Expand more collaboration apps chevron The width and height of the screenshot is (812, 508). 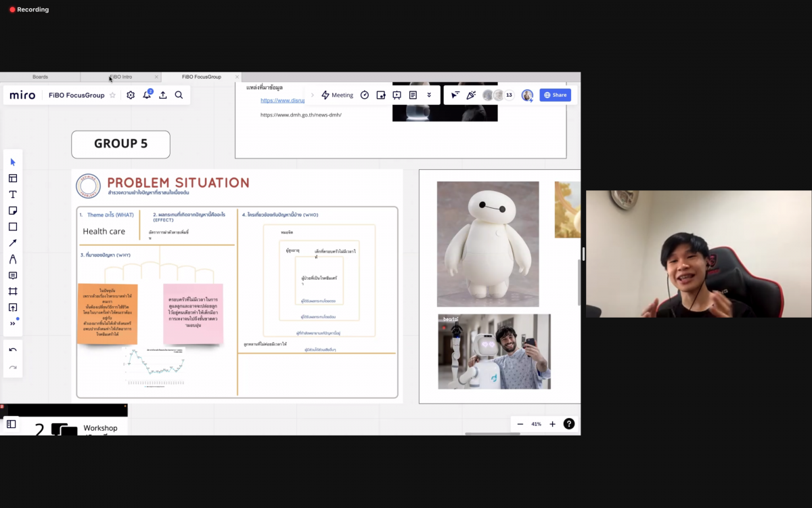click(429, 96)
